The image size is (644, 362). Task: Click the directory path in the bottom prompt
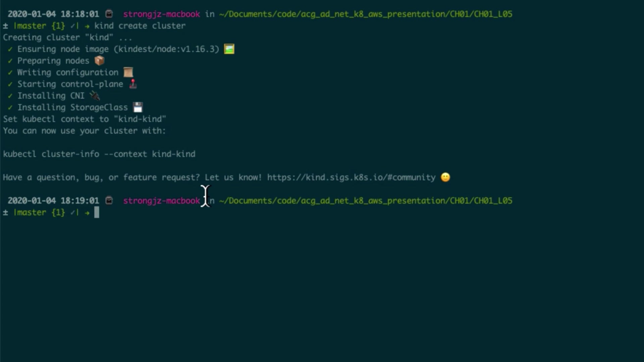tap(365, 201)
